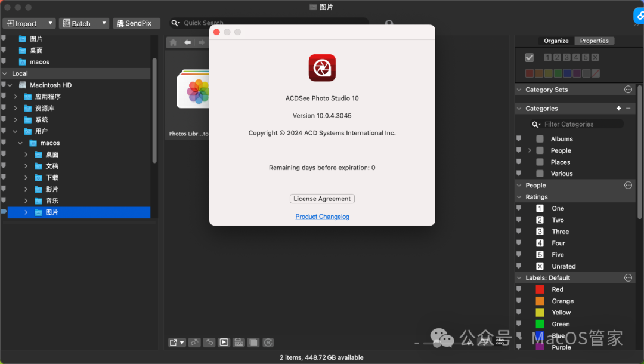Check the Albums category box

tap(540, 139)
